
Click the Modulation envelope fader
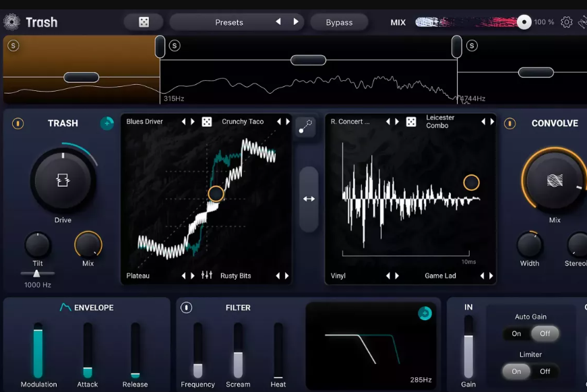point(38,350)
